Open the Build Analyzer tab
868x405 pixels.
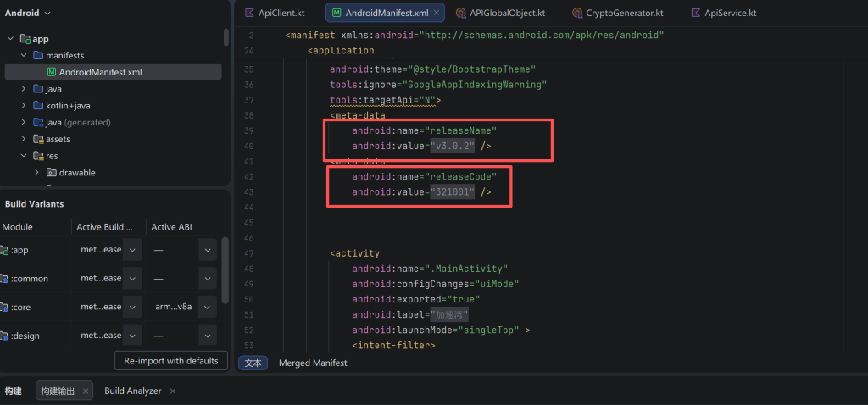(133, 391)
